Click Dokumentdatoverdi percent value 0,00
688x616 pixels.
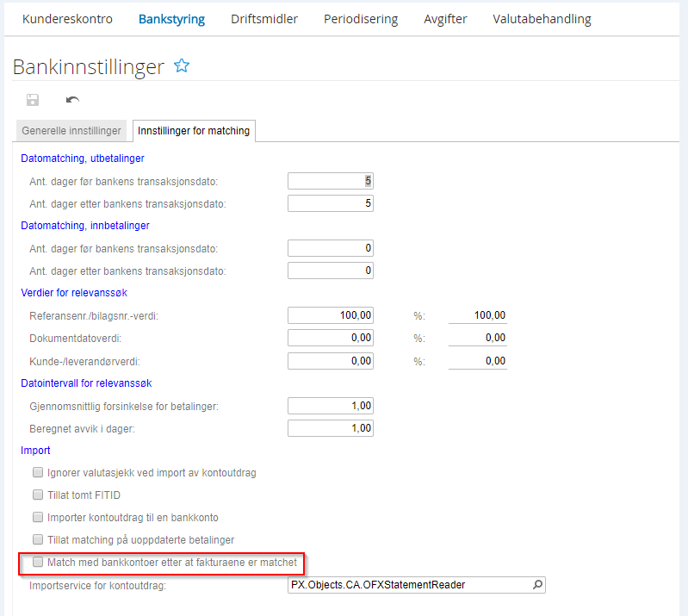coord(477,338)
